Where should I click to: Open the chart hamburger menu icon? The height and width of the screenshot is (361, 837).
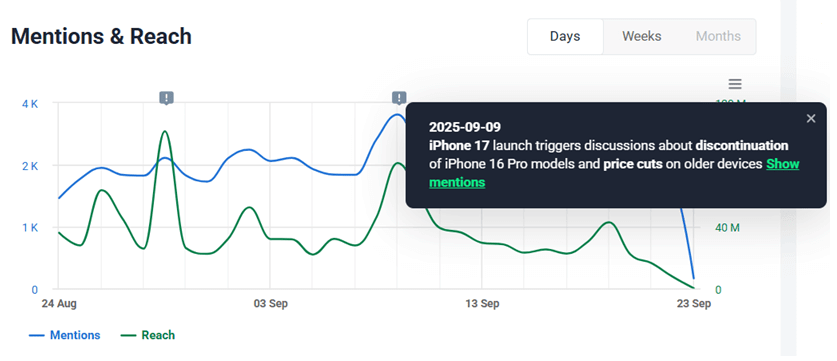(735, 84)
